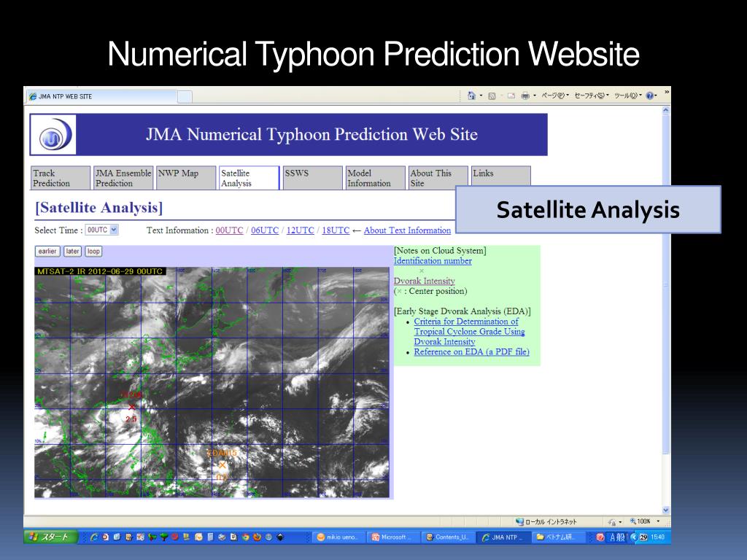The image size is (747, 560).
Task: Open a new blank browser tab
Action: click(x=185, y=97)
